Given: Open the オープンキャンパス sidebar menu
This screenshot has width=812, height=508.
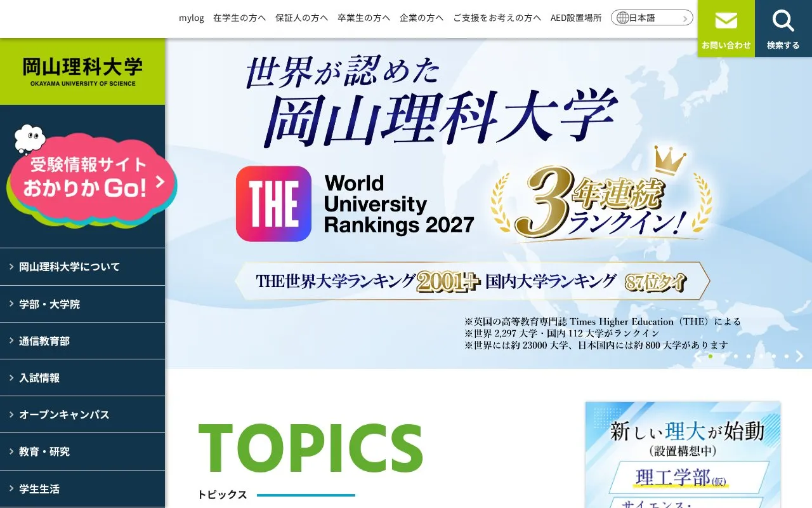Looking at the screenshot, I should [82, 415].
